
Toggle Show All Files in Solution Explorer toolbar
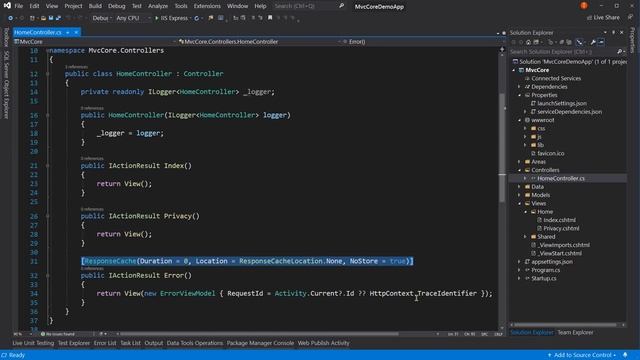pyautogui.click(x=569, y=42)
